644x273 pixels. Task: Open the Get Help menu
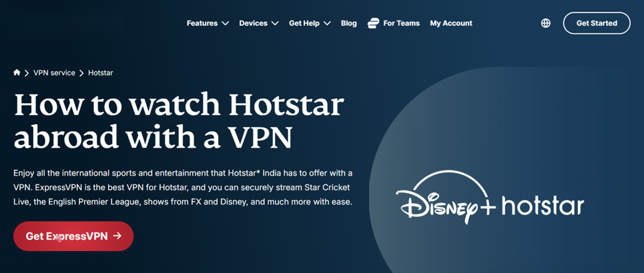[303, 23]
